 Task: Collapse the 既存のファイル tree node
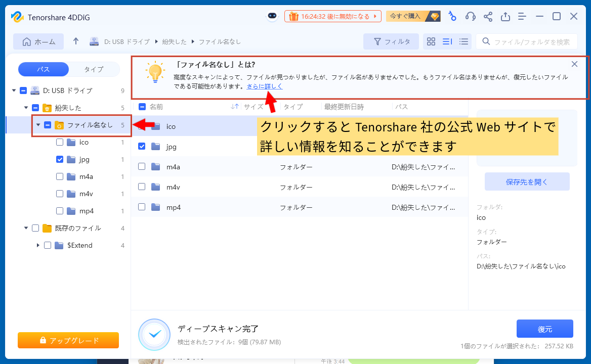pyautogui.click(x=26, y=228)
